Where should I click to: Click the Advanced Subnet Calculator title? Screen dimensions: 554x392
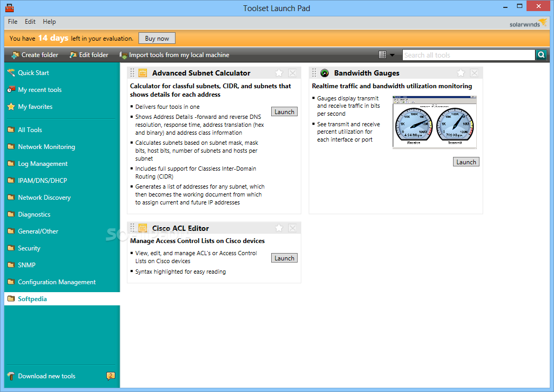[201, 73]
